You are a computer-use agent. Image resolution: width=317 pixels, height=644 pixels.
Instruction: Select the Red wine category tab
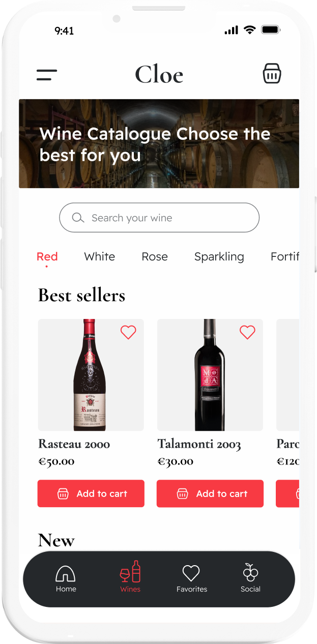coord(47,257)
